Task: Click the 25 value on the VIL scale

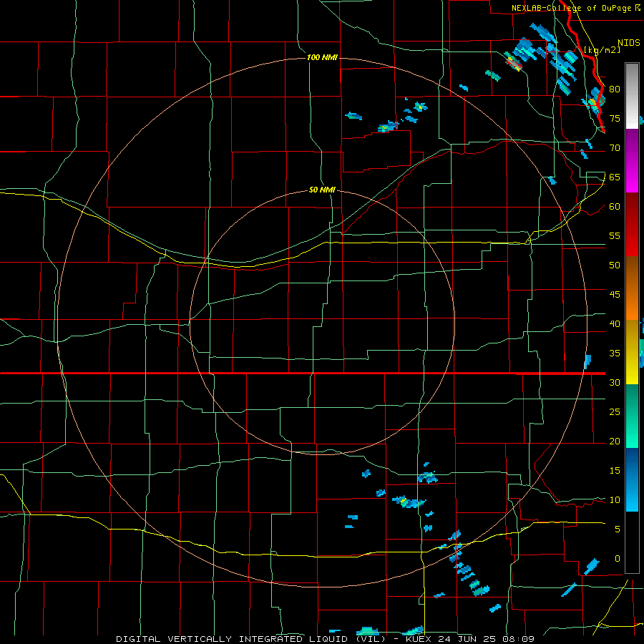Action: (x=615, y=411)
